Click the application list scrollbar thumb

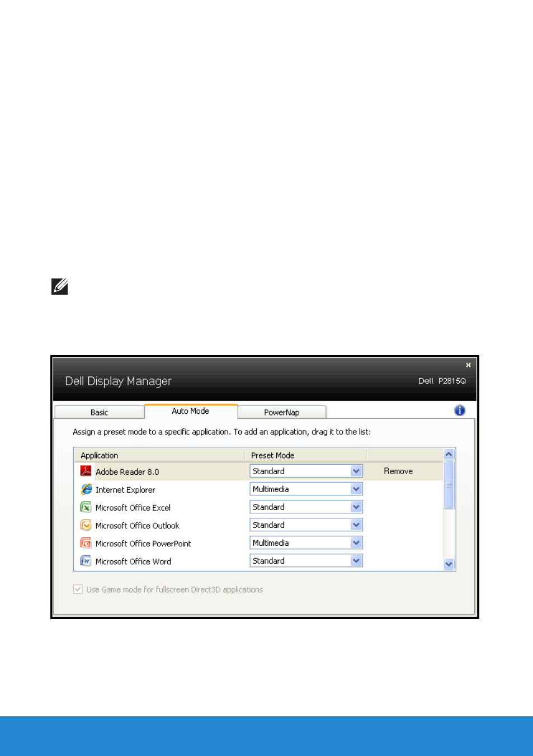pos(449,485)
